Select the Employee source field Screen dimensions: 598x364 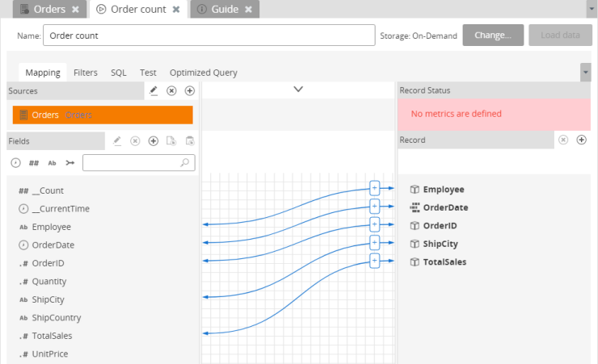click(45, 227)
